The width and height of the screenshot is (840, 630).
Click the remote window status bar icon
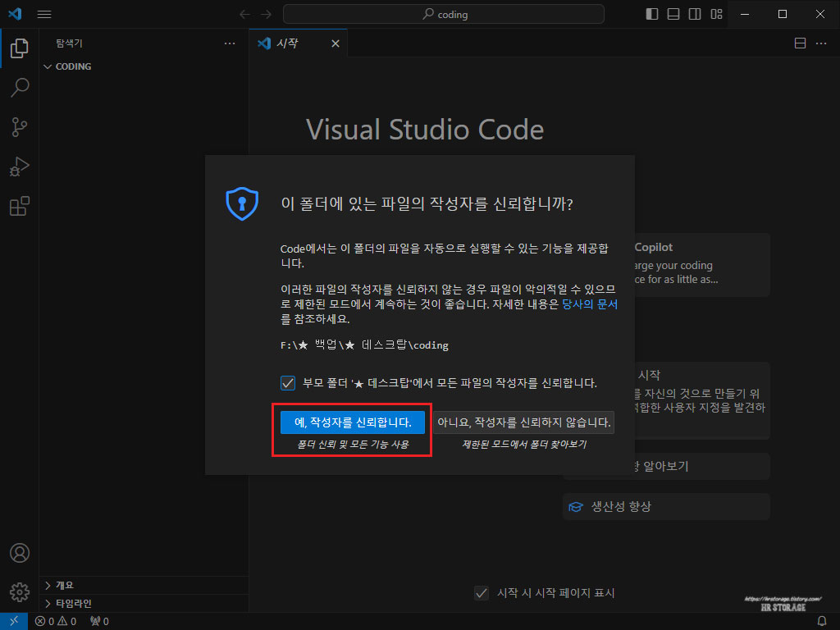click(14, 621)
